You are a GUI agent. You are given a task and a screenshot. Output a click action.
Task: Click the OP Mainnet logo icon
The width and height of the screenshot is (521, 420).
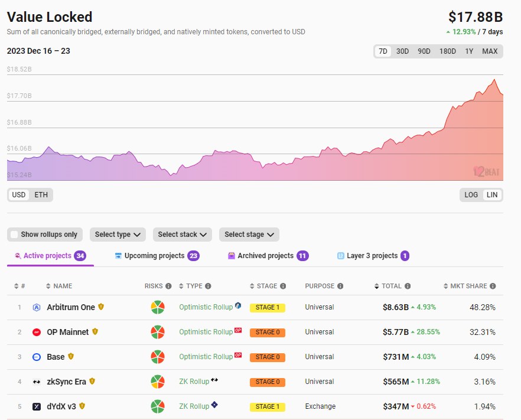[x=37, y=332]
